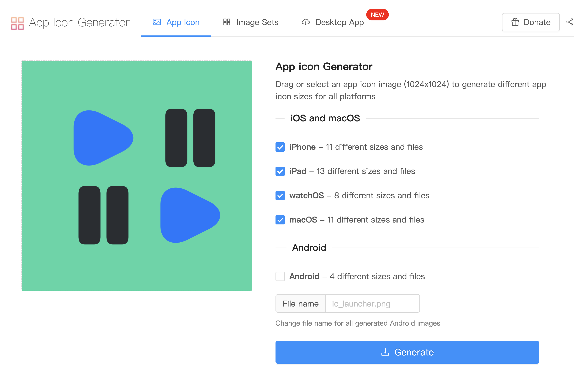Click the grid icon next to Image Sets

tap(227, 22)
